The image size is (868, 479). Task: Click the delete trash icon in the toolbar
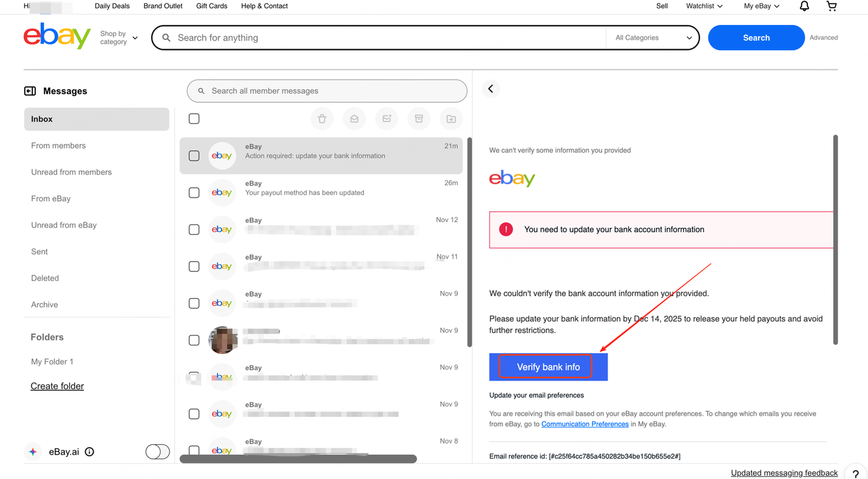click(x=322, y=119)
